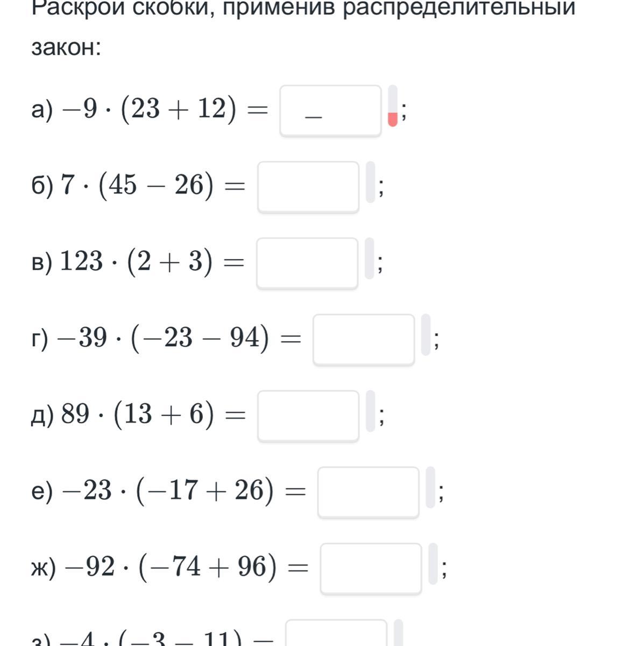The image size is (644, 646).
Task: Click the input box for −23·(−17+26)
Action: [x=368, y=493]
